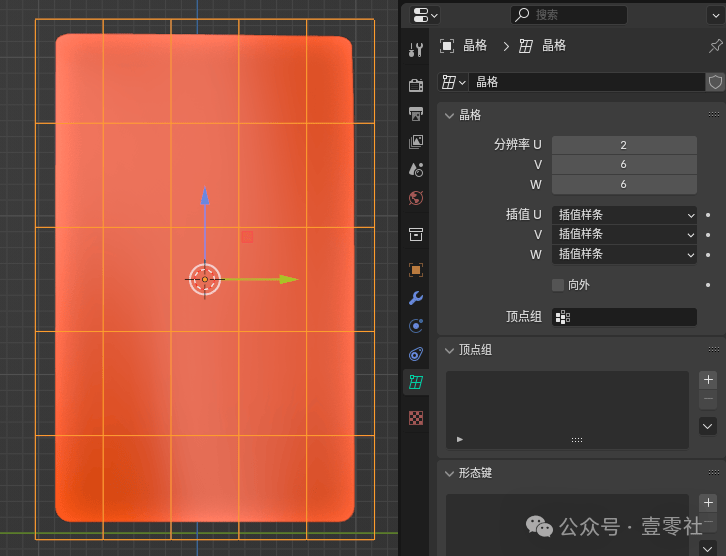Open the Tool properties tab

[416, 49]
